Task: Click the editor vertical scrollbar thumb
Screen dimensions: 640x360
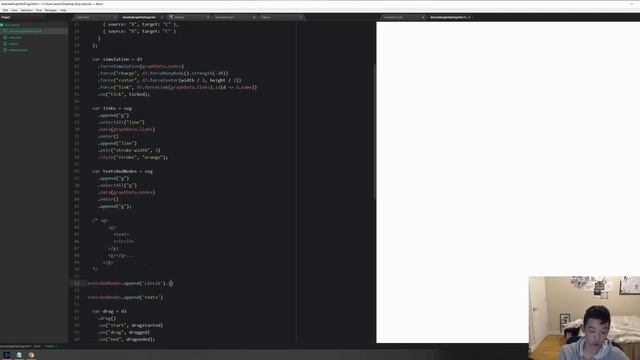Action: [374, 131]
